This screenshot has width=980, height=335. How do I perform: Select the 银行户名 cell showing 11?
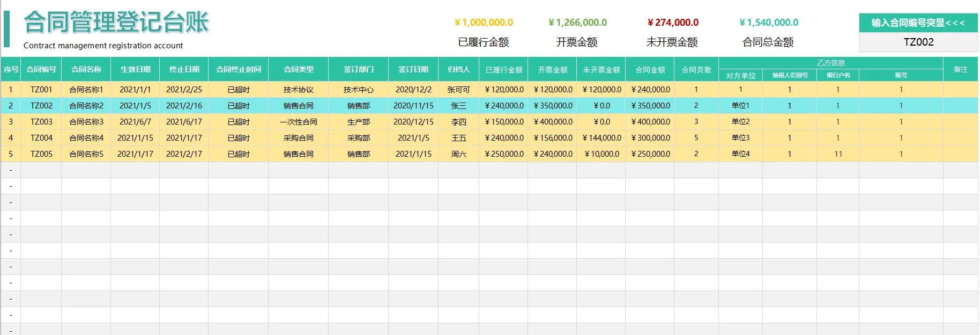[x=838, y=154]
